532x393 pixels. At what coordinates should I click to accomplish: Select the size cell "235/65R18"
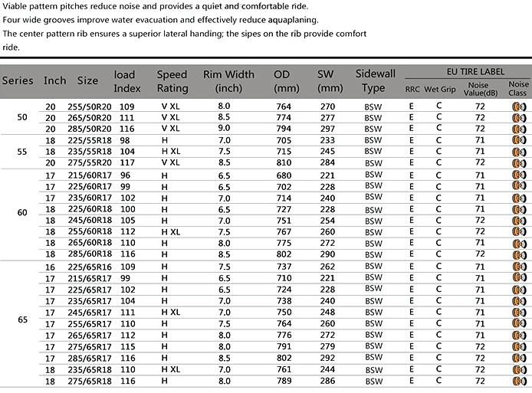tap(90, 369)
